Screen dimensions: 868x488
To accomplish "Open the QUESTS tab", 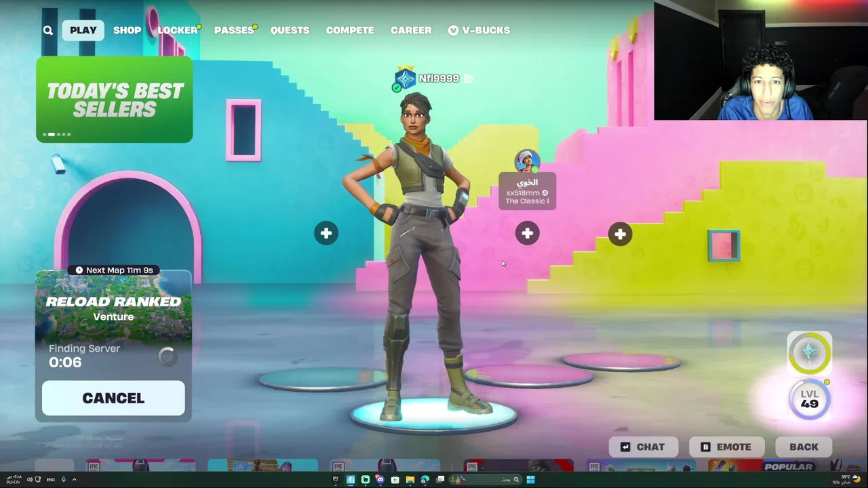I will point(290,30).
